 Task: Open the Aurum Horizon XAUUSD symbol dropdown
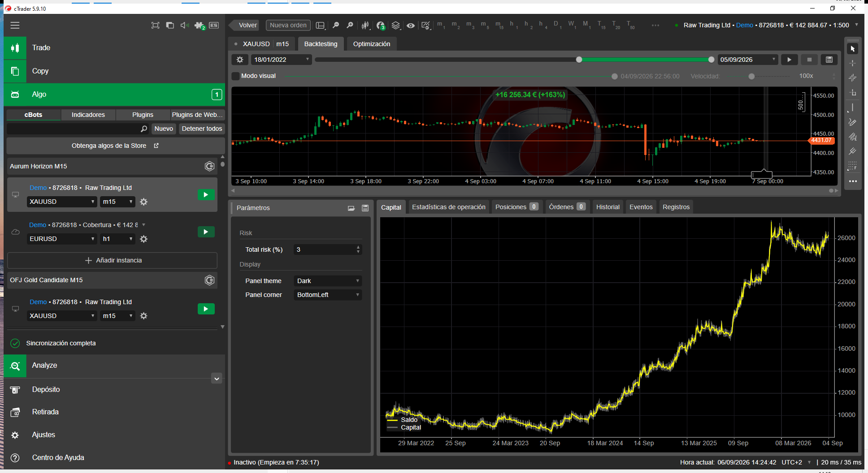[x=62, y=202]
